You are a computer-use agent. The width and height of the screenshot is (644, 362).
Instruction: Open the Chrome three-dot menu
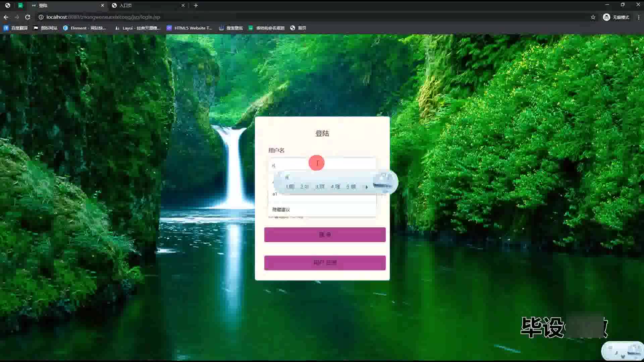tap(639, 17)
